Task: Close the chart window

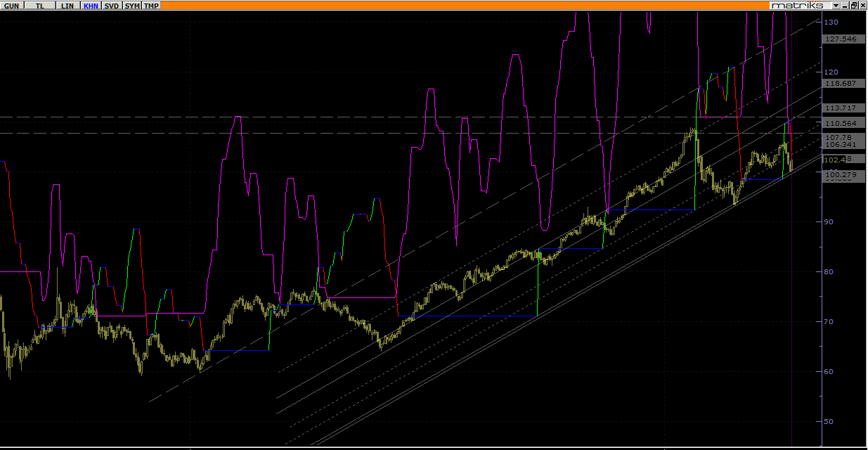Action: [x=862, y=5]
